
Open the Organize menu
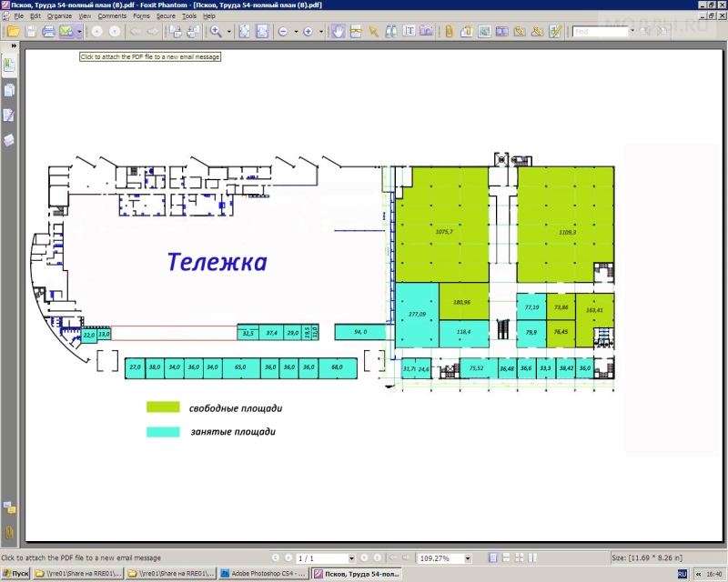pyautogui.click(x=59, y=16)
